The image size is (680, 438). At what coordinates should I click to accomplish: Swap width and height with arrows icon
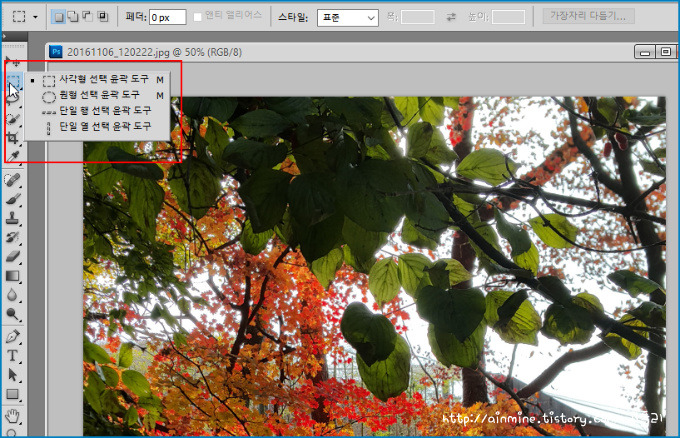pyautogui.click(x=451, y=17)
